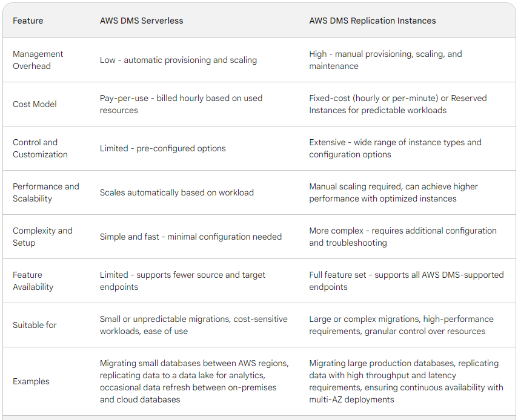
Task: Select the AWS DMS Serverless column header
Action: click(x=141, y=21)
